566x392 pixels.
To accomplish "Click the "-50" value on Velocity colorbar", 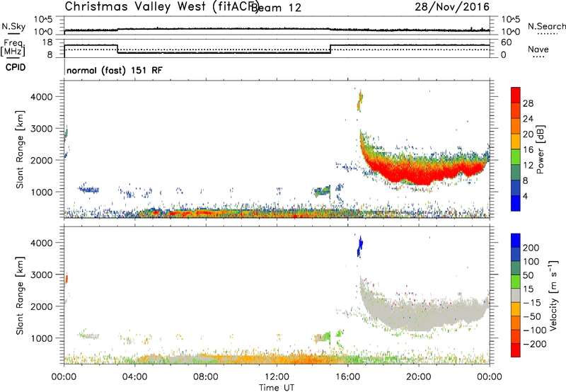I will [532, 316].
